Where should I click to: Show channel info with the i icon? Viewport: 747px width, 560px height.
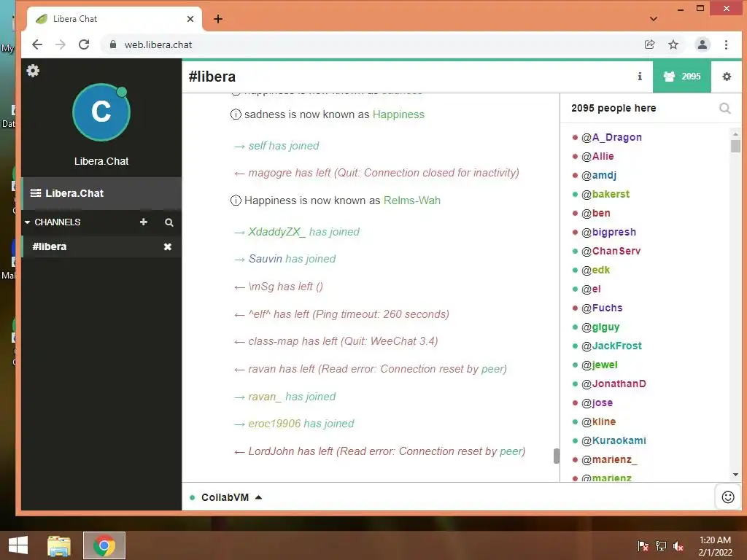640,76
